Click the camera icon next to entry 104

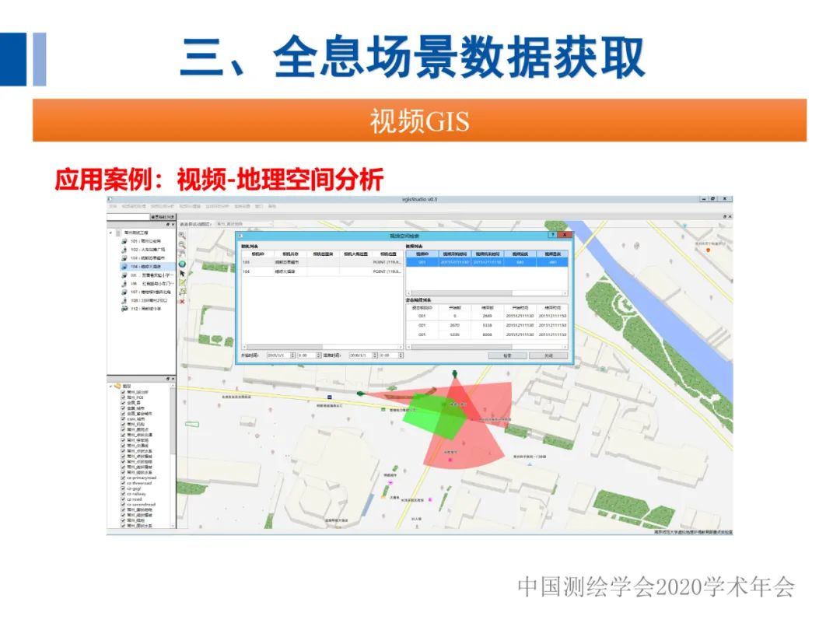(x=124, y=266)
